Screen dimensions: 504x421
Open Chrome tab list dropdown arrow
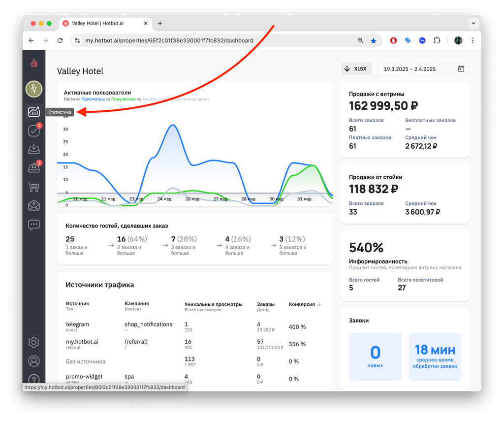click(473, 23)
